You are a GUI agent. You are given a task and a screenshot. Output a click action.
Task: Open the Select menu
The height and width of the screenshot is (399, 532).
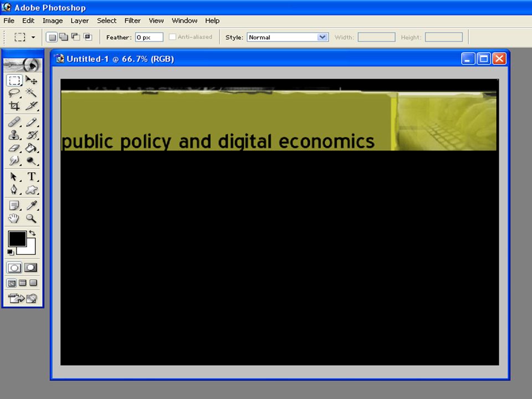pyautogui.click(x=106, y=21)
